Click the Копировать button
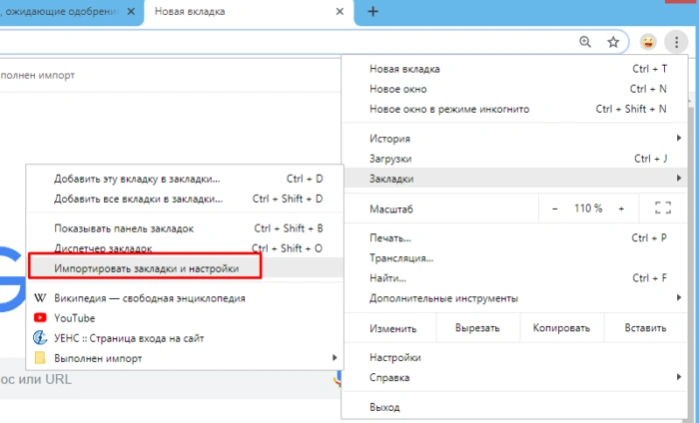The width and height of the screenshot is (699, 423). 561,328
